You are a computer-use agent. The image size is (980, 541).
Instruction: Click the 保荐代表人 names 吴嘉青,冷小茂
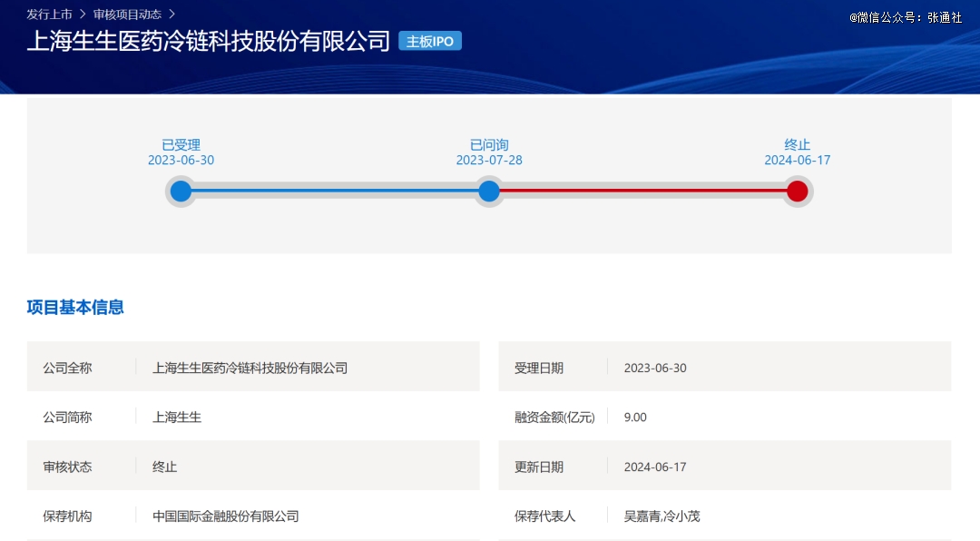(661, 516)
